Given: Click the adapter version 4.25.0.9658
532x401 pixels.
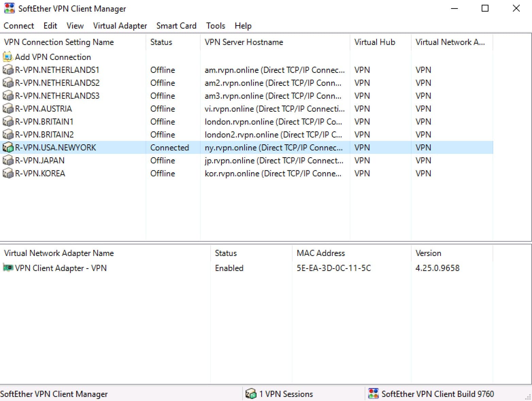Looking at the screenshot, I should pos(437,268).
